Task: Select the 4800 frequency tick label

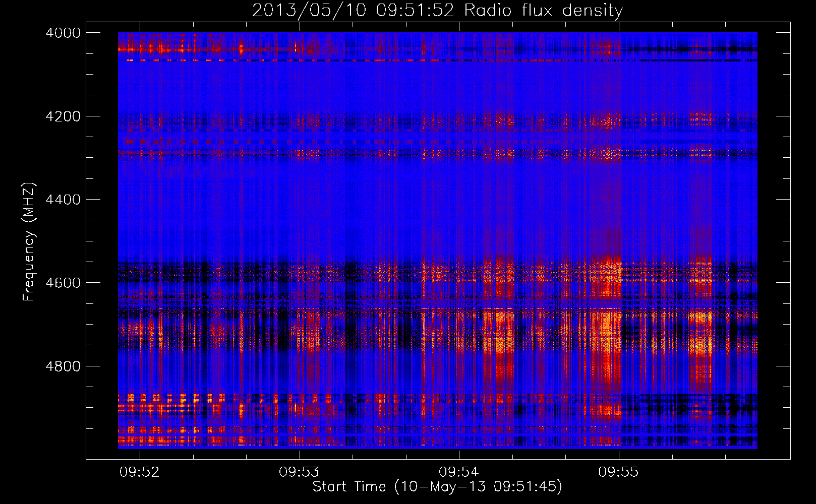Action: pyautogui.click(x=63, y=366)
